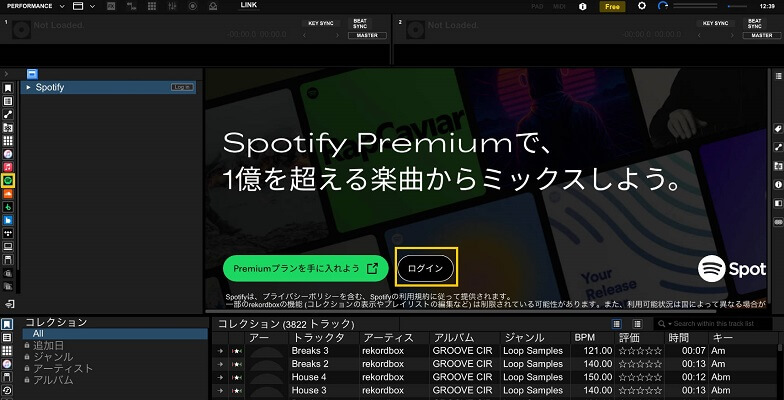Click the small Log in button beside Spotify

point(182,87)
